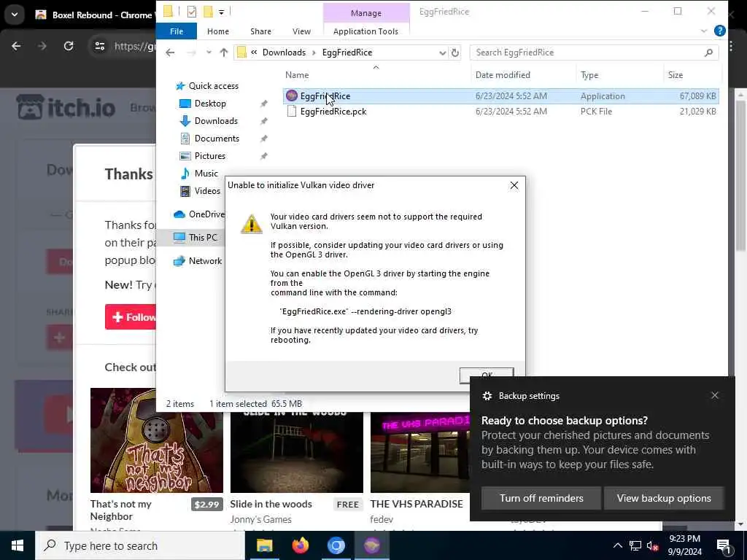Open the notification center icon
The image size is (747, 560).
pos(724,545)
